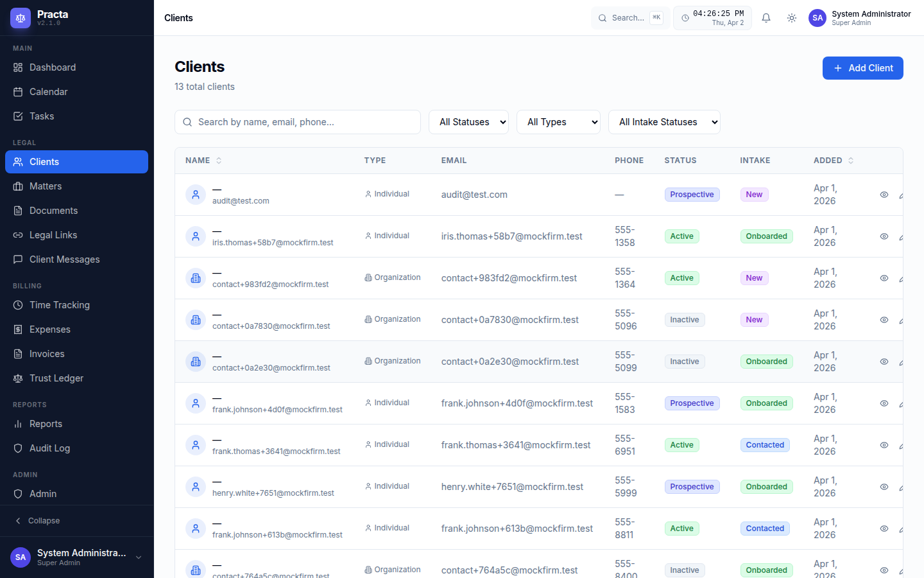Open Trust Ledger from the sidebar
This screenshot has width=924, height=578.
[x=56, y=378]
